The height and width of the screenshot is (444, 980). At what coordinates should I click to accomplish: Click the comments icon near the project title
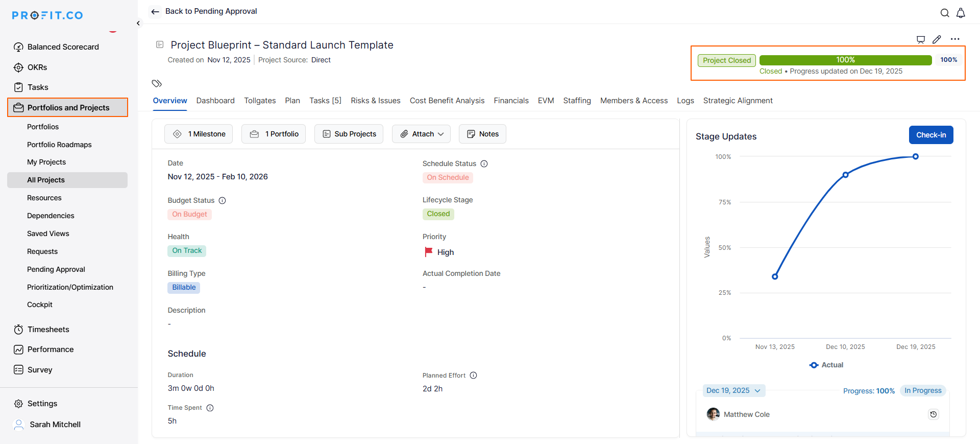pyautogui.click(x=921, y=39)
